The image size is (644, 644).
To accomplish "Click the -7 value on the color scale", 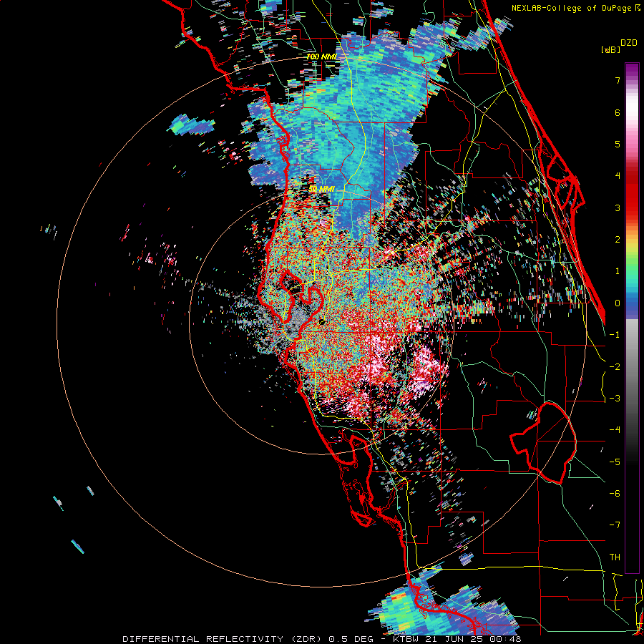I will pyautogui.click(x=615, y=525).
